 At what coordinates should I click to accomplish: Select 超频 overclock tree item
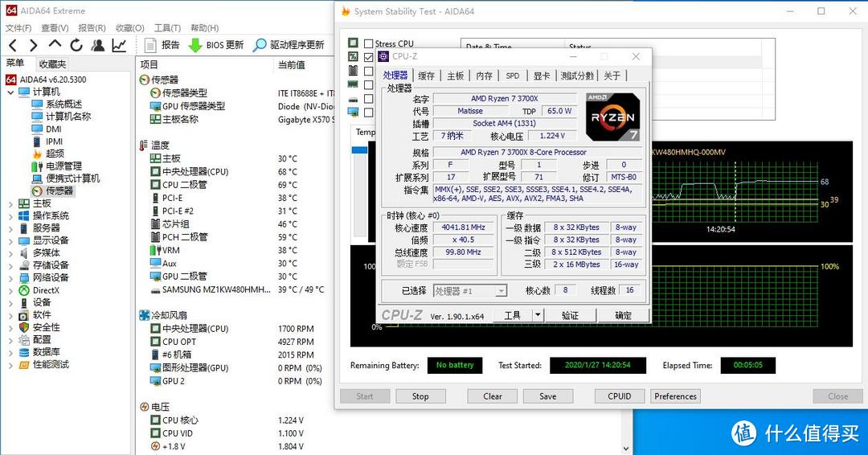click(55, 154)
